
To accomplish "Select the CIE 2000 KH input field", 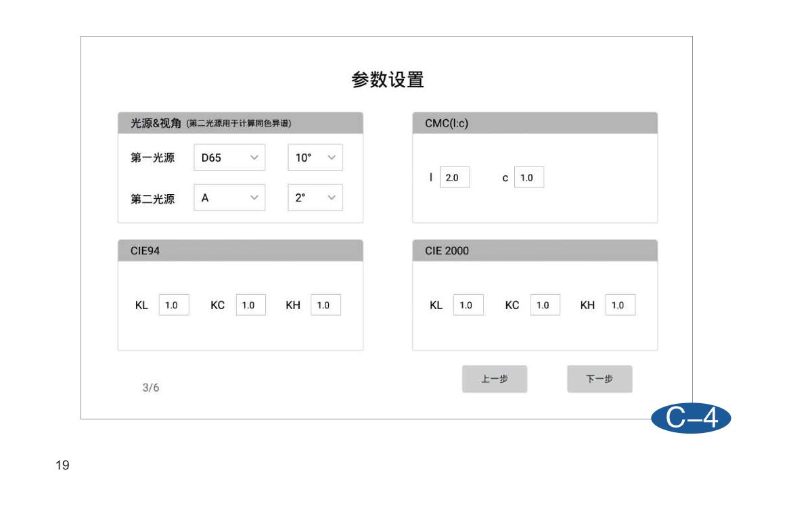I will pyautogui.click(x=620, y=305).
